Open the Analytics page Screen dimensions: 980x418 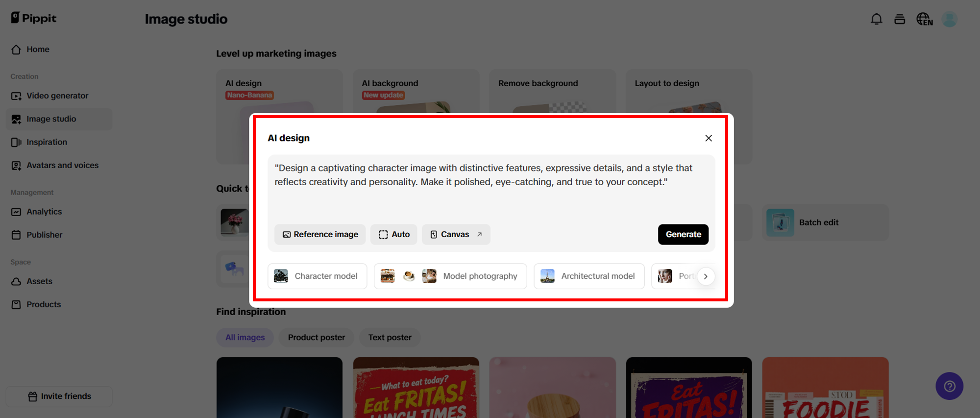pyautogui.click(x=44, y=212)
